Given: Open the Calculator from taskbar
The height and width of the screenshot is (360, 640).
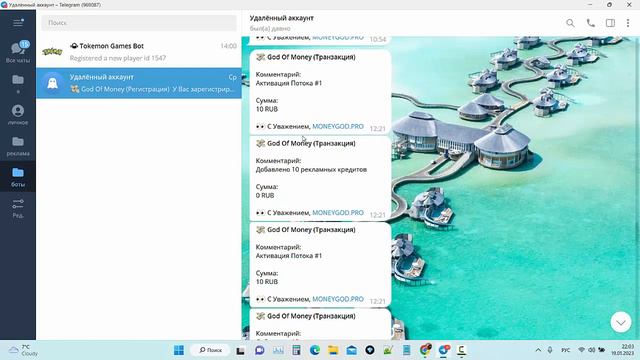Looking at the screenshot, I should (296, 350).
